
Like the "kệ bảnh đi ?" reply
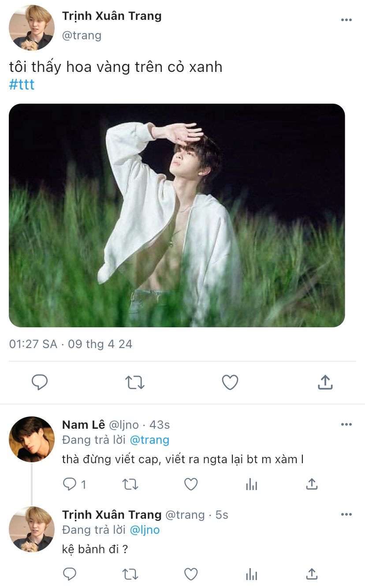(191, 574)
